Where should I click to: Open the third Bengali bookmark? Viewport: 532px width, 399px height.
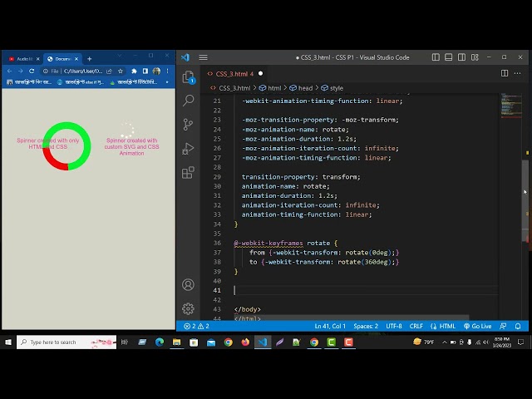(133, 82)
